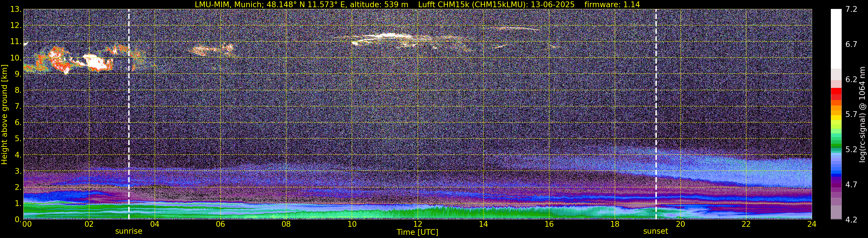Click the height axis tick "3."
This screenshot has width=868, height=238.
pos(18,171)
